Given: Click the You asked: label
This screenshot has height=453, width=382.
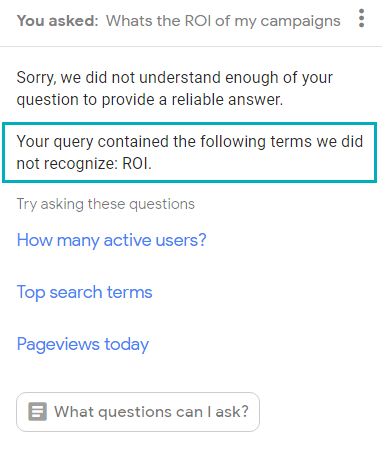Looking at the screenshot, I should [x=58, y=21].
